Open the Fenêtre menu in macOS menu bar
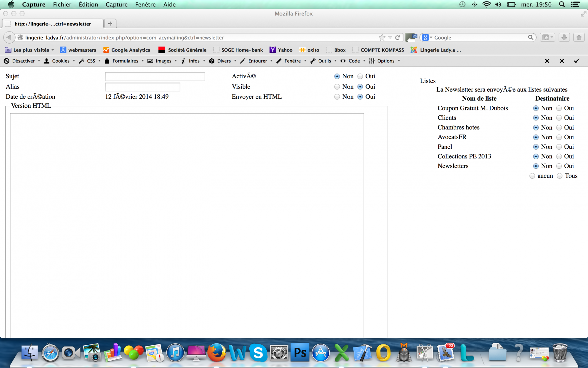This screenshot has width=588, height=368. tap(145, 4)
